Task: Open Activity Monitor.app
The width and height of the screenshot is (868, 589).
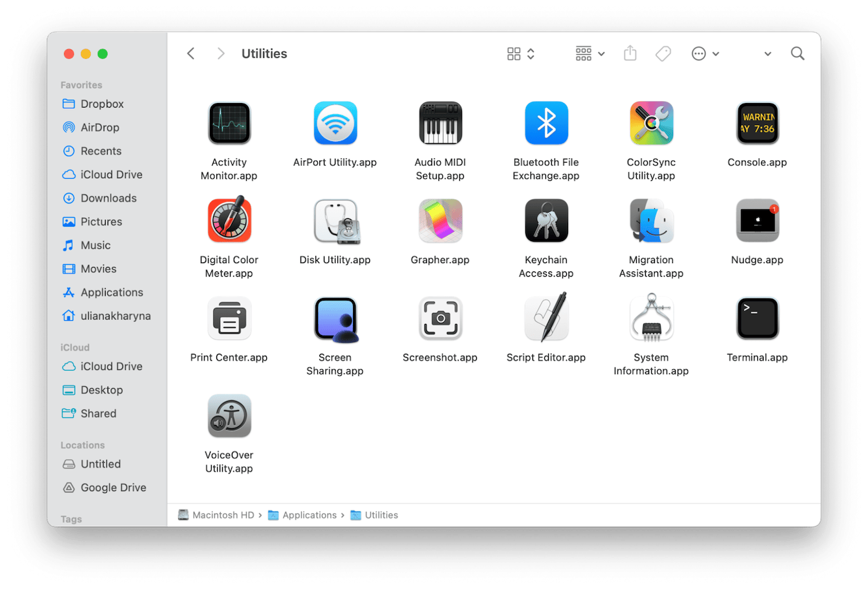Action: click(x=229, y=123)
